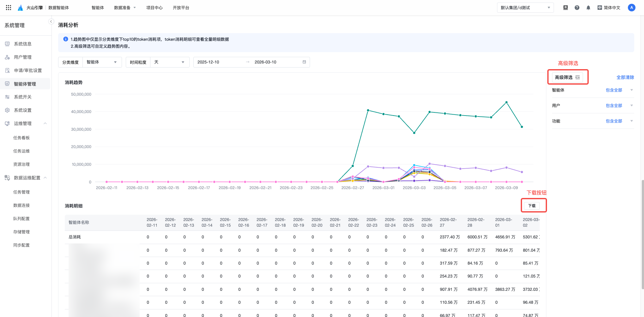Open the 时间粒度 天 dropdown
Screen dimensions: 644x317
click(x=169, y=62)
